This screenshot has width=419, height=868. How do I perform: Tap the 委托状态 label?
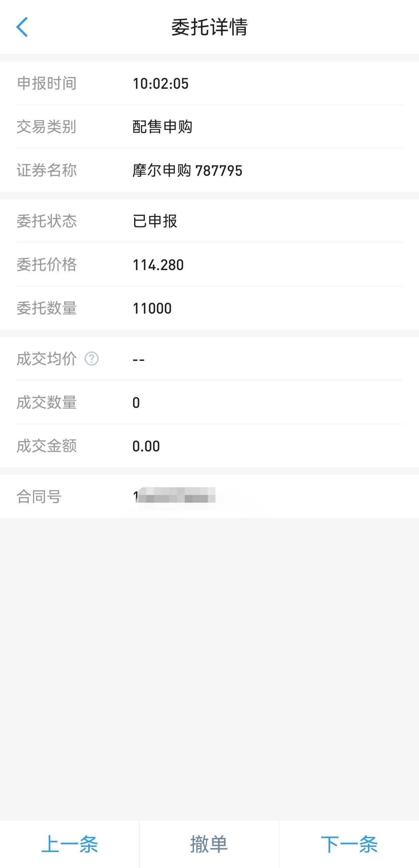[47, 221]
